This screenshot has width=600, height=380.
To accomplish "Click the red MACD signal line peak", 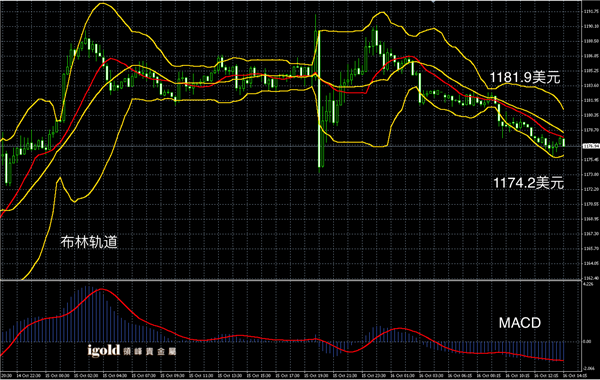I will (x=101, y=290).
